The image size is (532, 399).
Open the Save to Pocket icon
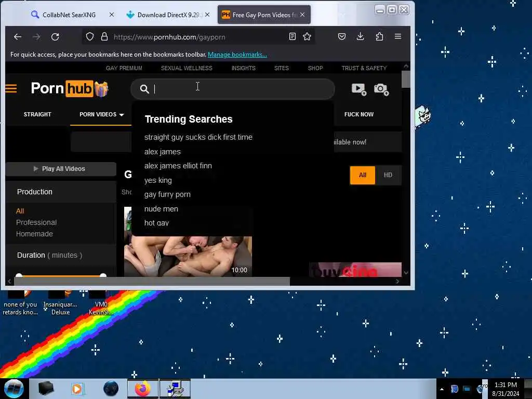(x=342, y=37)
